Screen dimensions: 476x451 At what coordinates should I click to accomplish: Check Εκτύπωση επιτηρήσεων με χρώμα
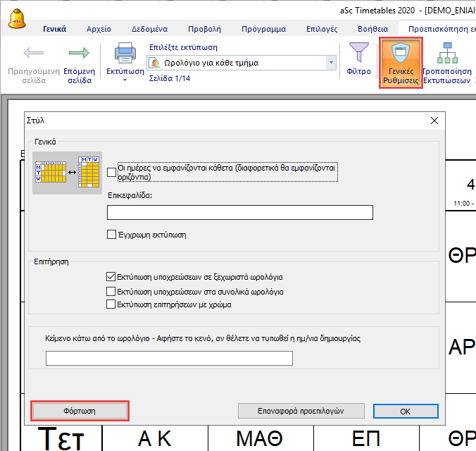tap(111, 304)
